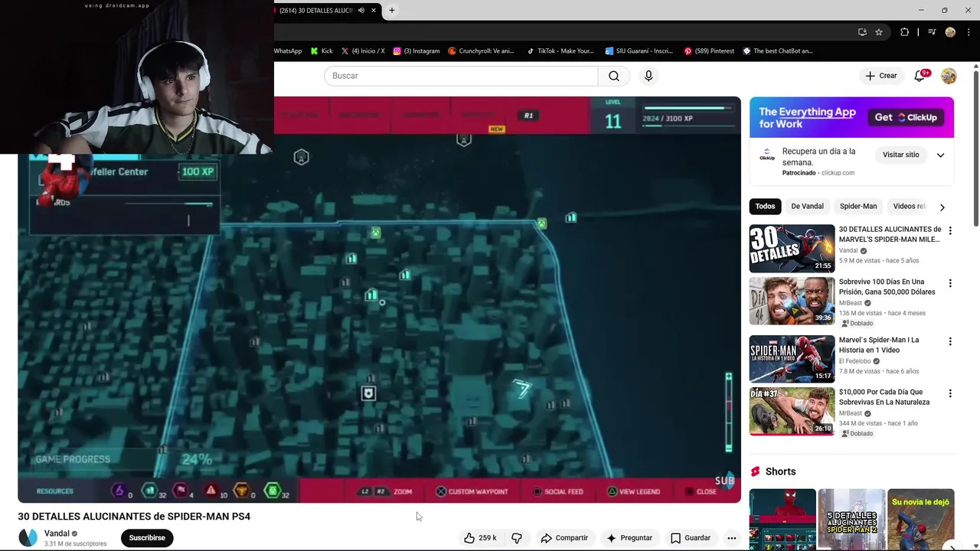Expand the ClickUp ad options chevron

[940, 155]
